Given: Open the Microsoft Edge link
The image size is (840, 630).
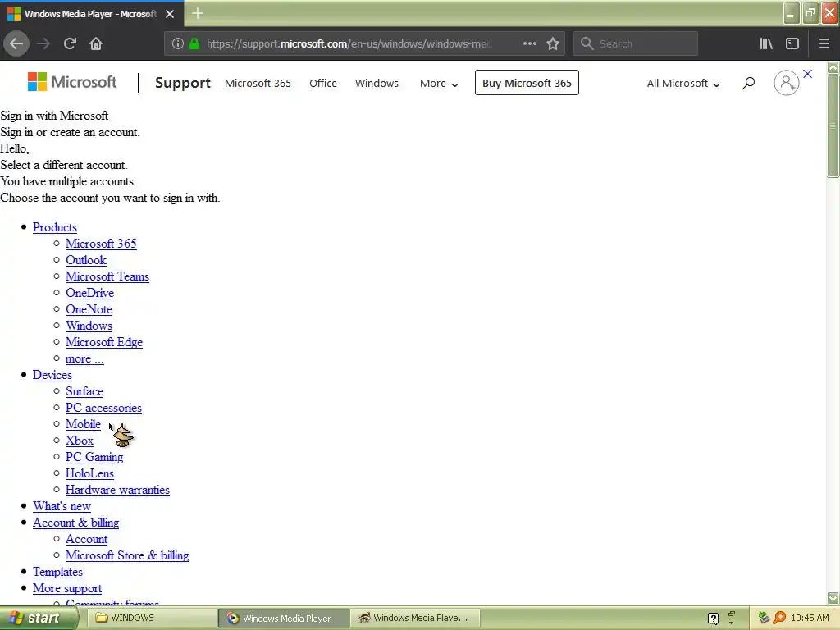Looking at the screenshot, I should [104, 342].
